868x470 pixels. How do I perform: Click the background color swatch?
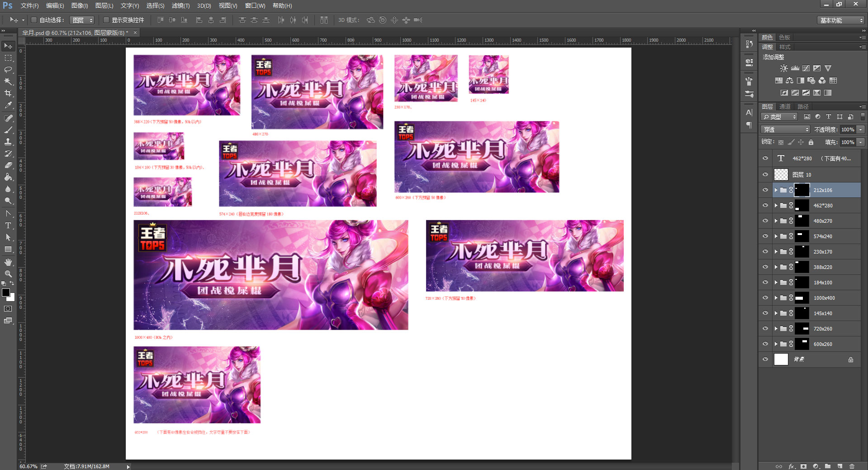pos(11,297)
